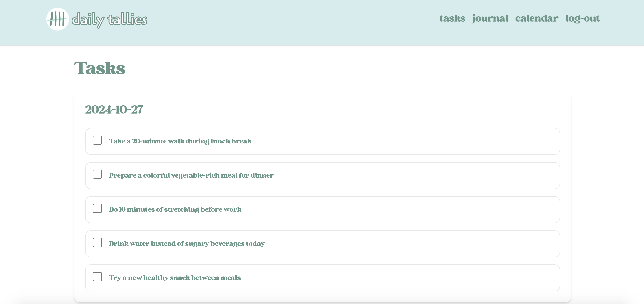Log out using the log-out link

click(582, 18)
